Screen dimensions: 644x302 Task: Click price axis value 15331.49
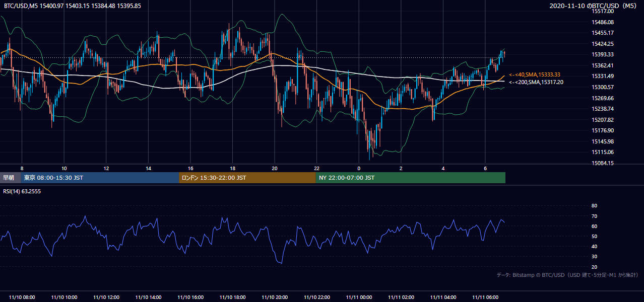pos(603,76)
